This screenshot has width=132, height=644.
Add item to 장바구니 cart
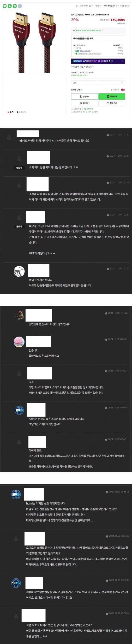112,103
